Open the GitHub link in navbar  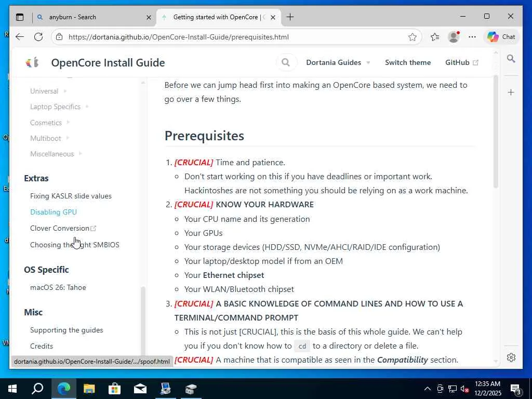462,62
